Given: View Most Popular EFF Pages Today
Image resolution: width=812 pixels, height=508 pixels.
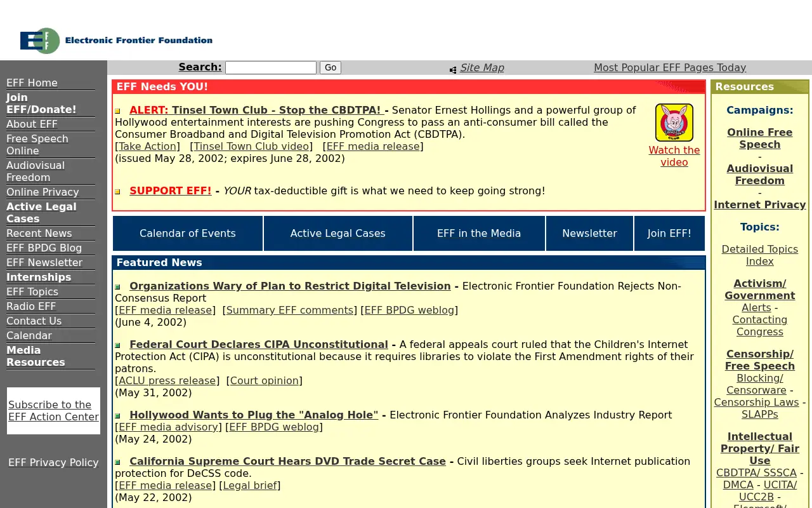Looking at the screenshot, I should pos(670,67).
